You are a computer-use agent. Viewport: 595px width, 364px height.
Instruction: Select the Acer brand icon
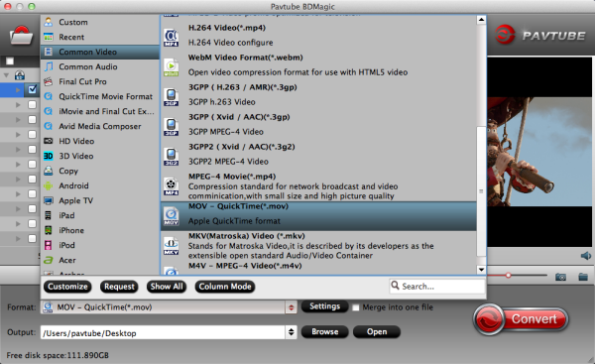coord(49,260)
